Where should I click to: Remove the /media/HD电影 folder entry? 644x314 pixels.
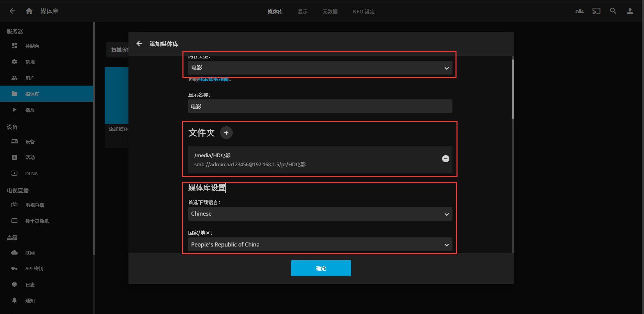445,159
